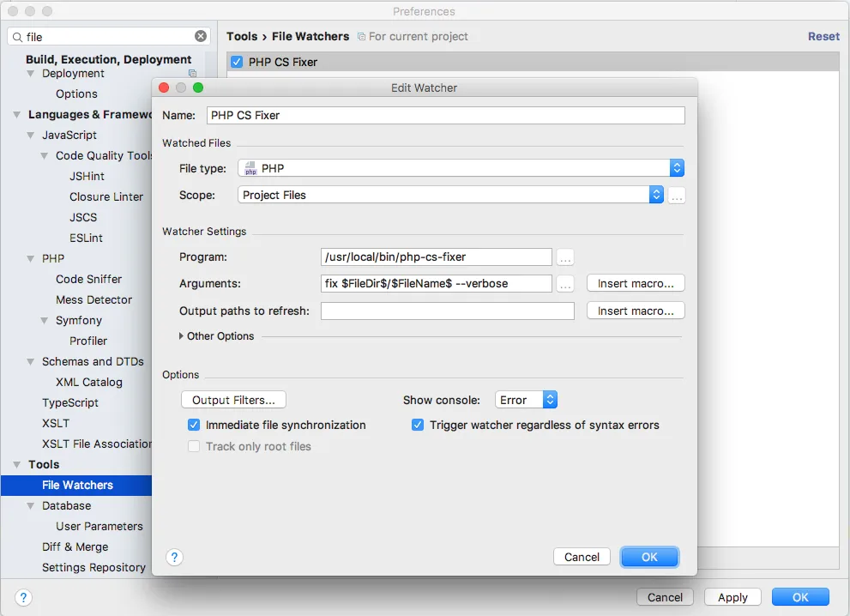Open XML Catalog settings

(89, 383)
